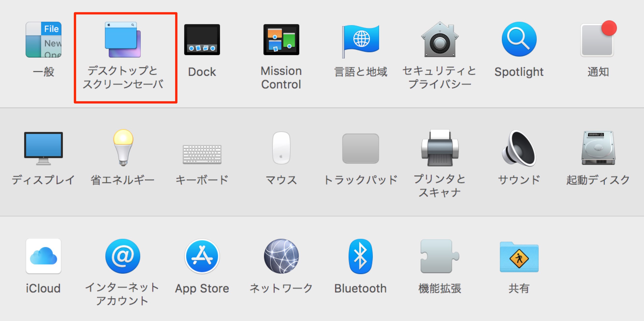Click the '共有' text label

pyautogui.click(x=519, y=289)
